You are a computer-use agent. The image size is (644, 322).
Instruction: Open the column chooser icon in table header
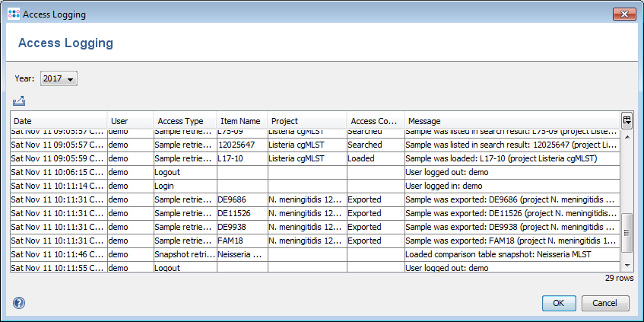tap(627, 120)
